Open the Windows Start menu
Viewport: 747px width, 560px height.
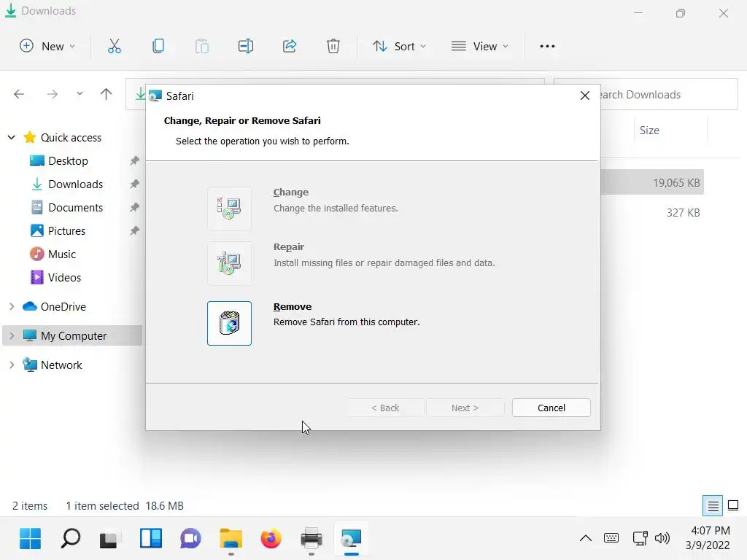30,539
